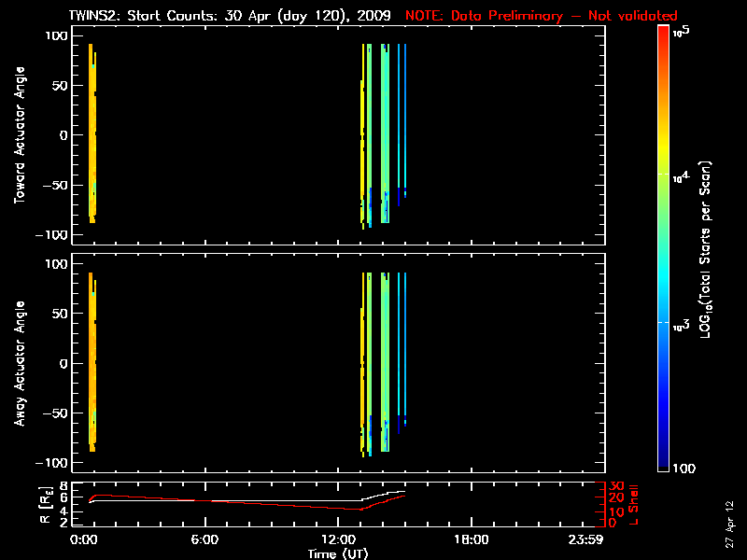Click the red top end of the color bar
Viewport: 747px width, 560px height.
pyautogui.click(x=664, y=34)
